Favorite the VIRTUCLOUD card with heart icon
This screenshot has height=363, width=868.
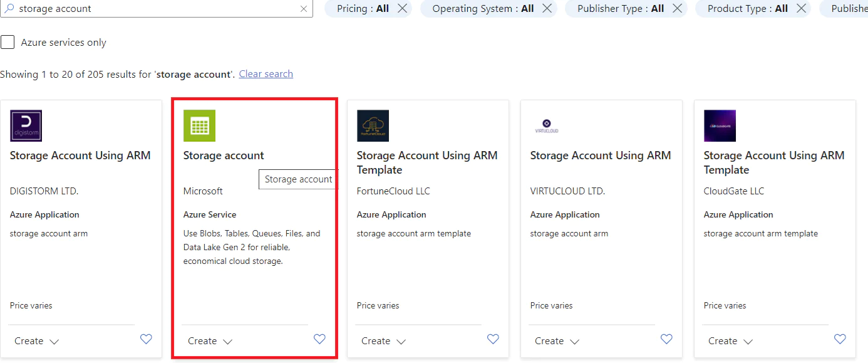pos(666,339)
